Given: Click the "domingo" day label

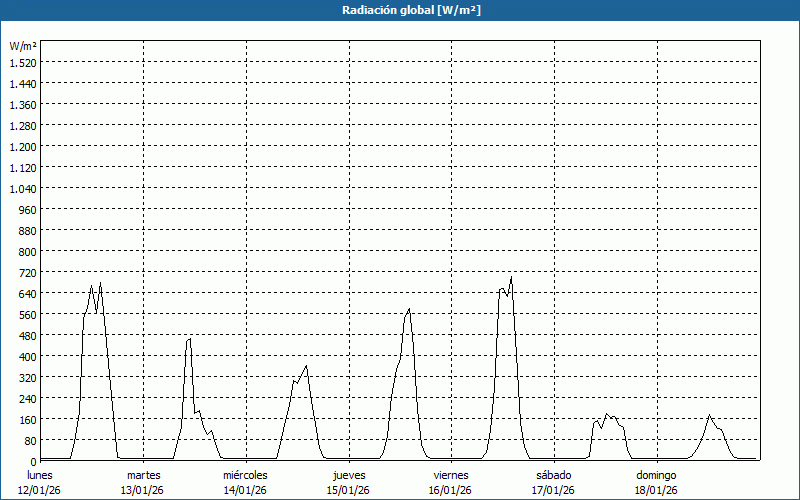Looking at the screenshot, I should click(x=656, y=475).
